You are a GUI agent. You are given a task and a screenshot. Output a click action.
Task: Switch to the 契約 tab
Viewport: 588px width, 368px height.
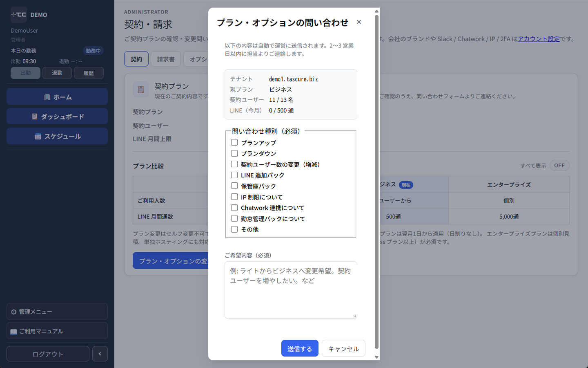pos(136,59)
